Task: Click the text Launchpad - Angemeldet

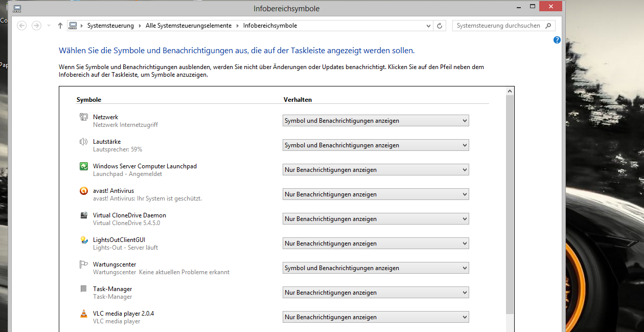Action: pyautogui.click(x=127, y=174)
